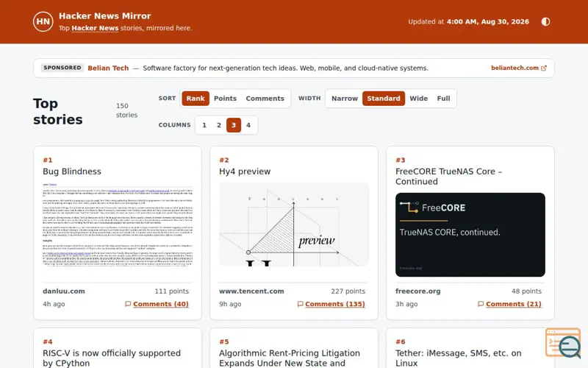Open RISC-V is now officially supported story
Viewport: 588px width, 368px height.
[112, 358]
